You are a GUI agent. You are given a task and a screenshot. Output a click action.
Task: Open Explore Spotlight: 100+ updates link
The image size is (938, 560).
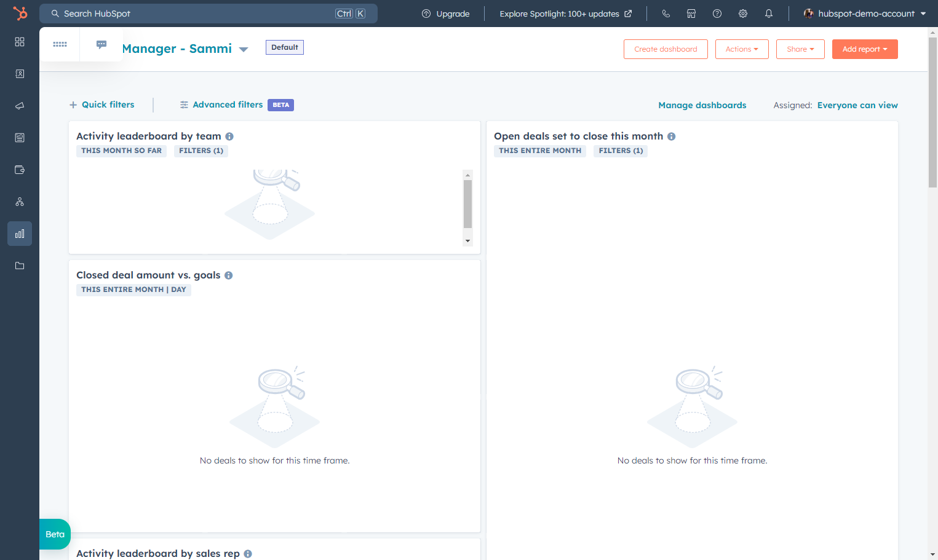coord(565,14)
